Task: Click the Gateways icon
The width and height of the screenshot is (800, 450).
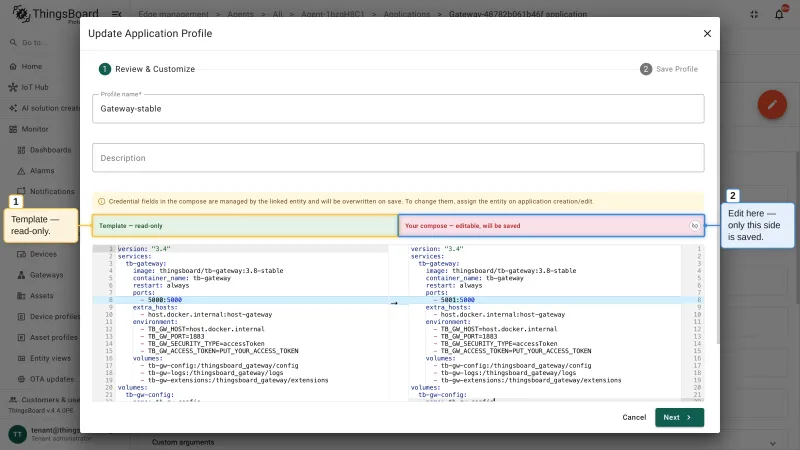Action: click(x=21, y=275)
